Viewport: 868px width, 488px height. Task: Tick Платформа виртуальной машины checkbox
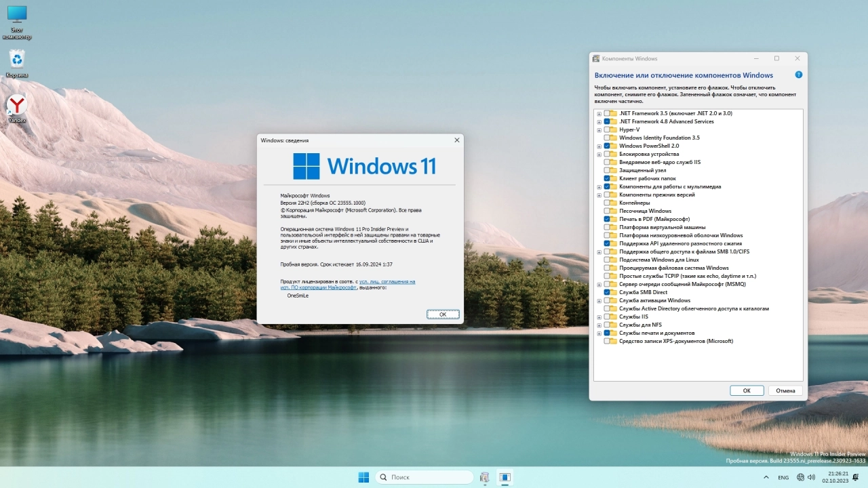[606, 227]
